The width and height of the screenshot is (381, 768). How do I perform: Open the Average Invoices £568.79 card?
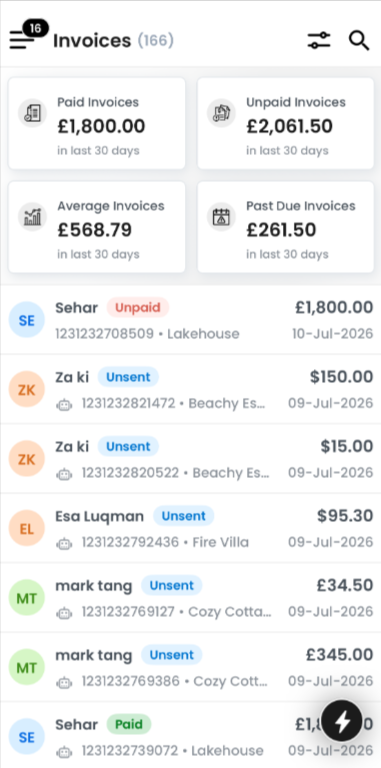[x=97, y=227]
